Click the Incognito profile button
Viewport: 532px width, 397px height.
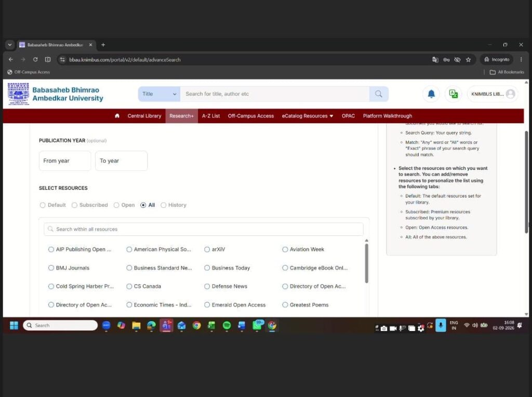click(x=497, y=59)
